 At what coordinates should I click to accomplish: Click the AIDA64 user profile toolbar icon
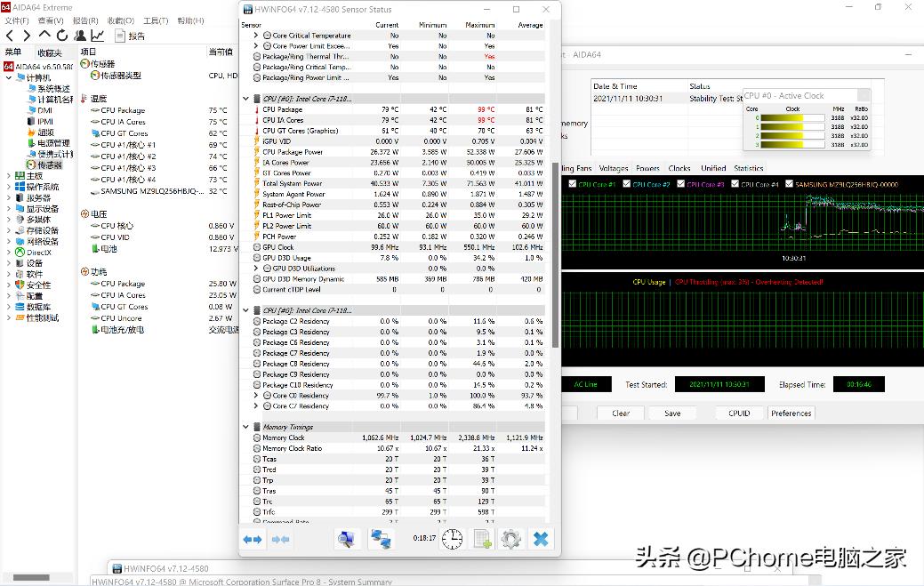80,36
